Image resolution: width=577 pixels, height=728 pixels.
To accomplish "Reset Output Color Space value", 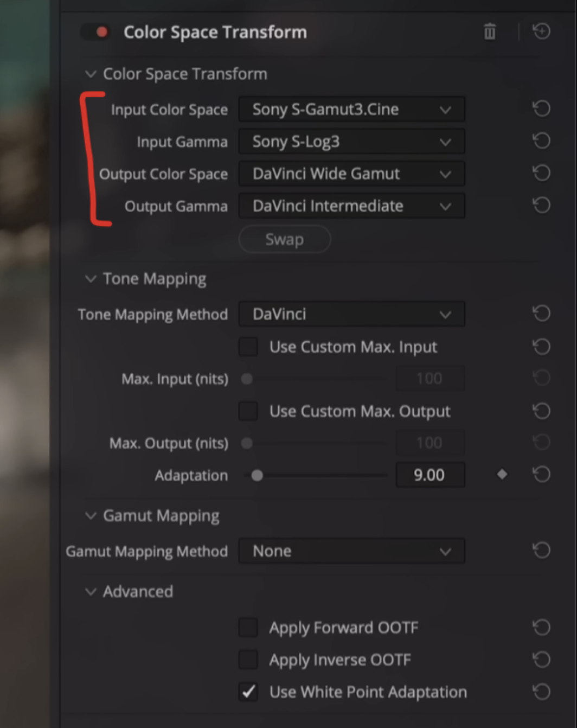I will [541, 173].
